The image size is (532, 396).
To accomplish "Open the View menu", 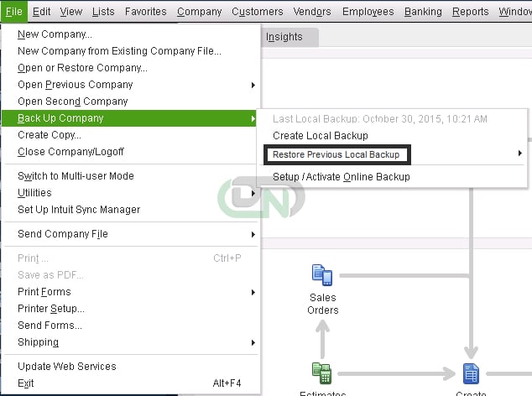I will (x=71, y=12).
